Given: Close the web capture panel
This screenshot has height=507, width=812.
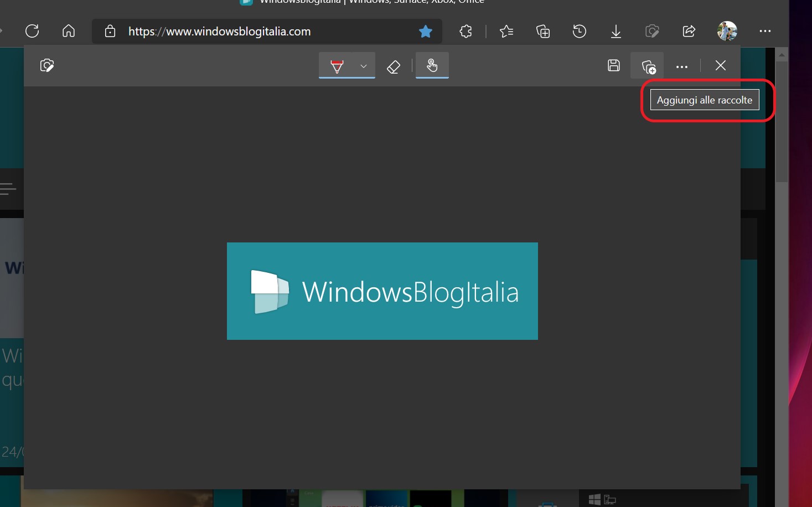Looking at the screenshot, I should [720, 65].
